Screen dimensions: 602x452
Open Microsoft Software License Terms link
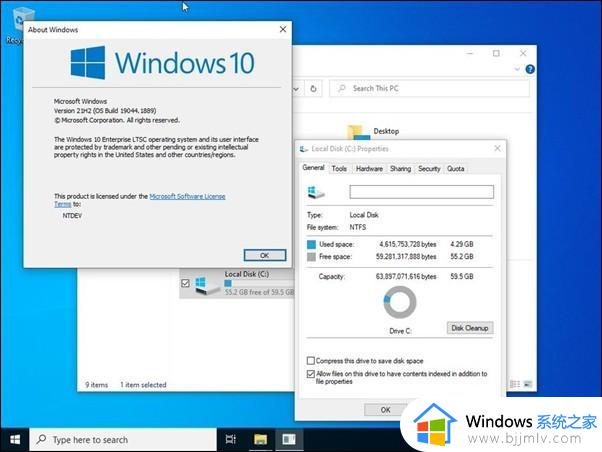tap(187, 196)
